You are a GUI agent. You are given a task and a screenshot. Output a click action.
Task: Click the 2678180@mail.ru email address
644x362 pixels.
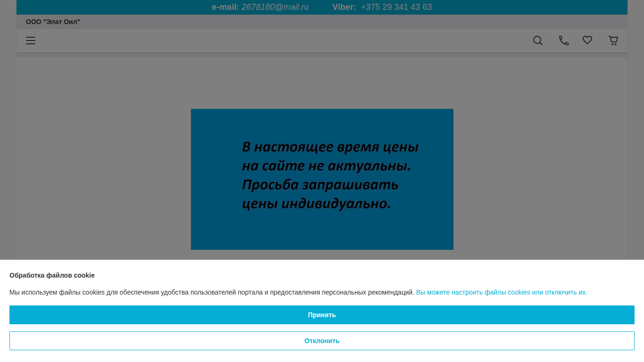coord(275,7)
